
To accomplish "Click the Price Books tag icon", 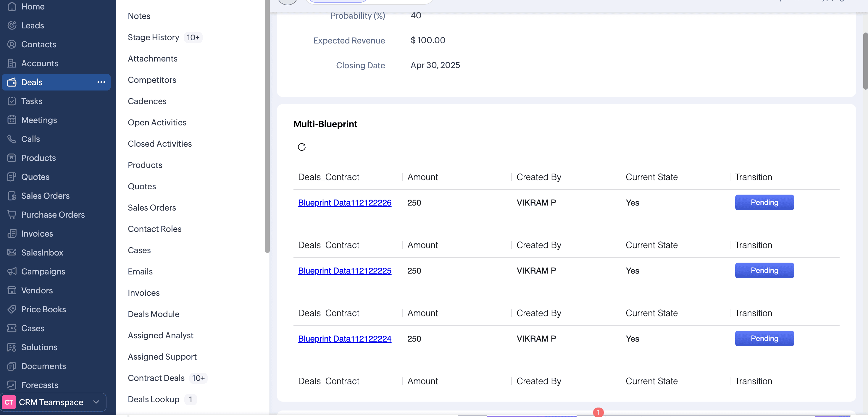I will coord(12,309).
